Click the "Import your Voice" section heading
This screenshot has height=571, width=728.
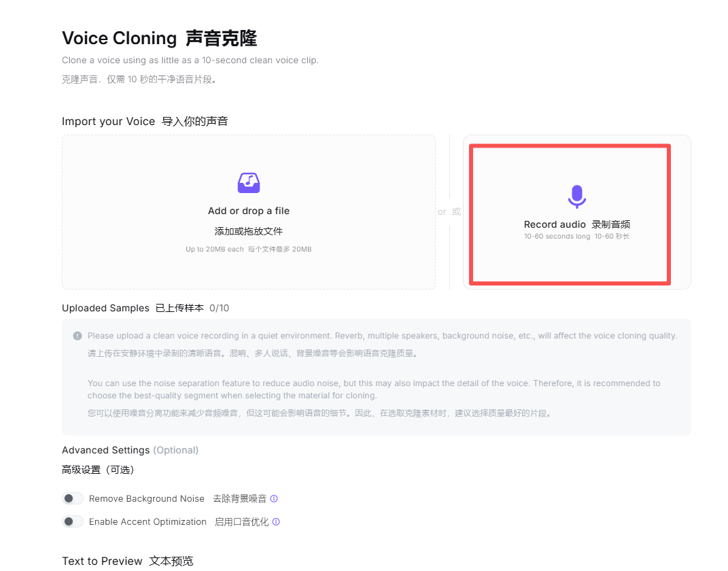[108, 122]
